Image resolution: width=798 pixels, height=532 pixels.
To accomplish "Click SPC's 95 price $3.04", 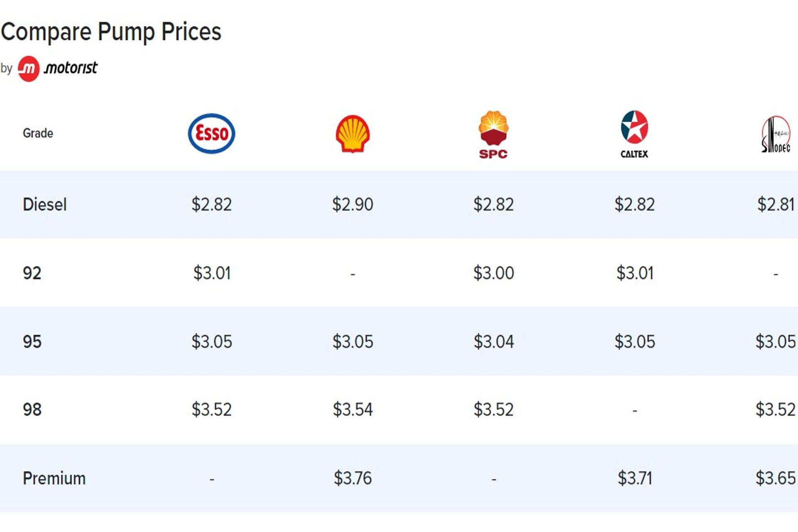I will pos(493,342).
